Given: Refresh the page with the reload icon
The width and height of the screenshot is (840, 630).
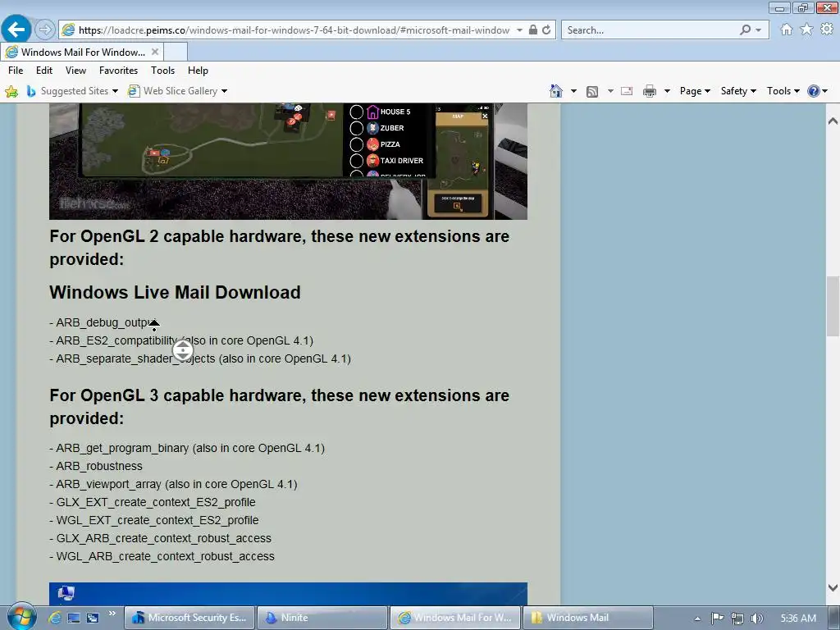Looking at the screenshot, I should point(546,30).
